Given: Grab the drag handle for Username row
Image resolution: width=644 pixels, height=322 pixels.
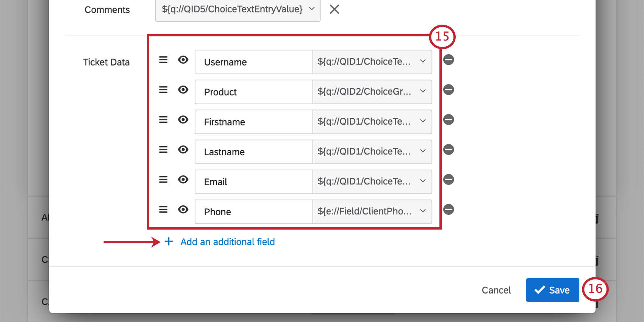Looking at the screenshot, I should tap(163, 60).
